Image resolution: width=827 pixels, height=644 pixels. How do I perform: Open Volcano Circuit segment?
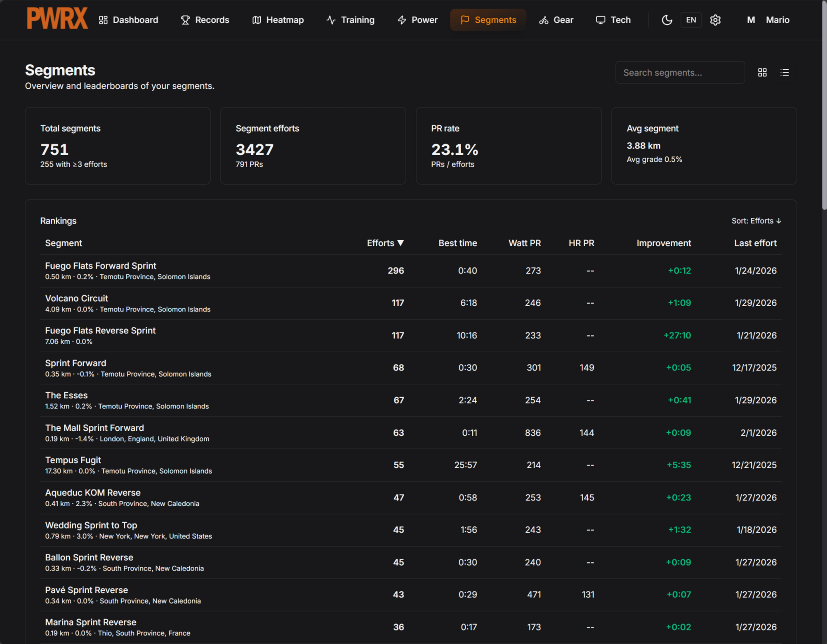tap(77, 298)
